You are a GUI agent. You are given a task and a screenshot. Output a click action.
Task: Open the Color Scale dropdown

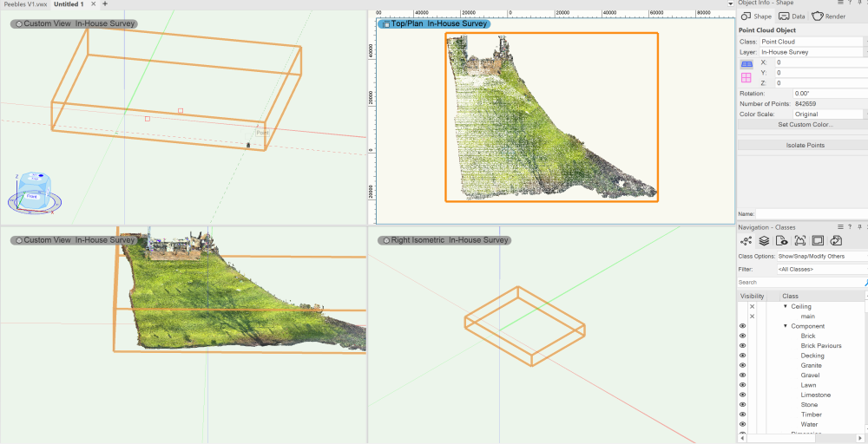click(829, 114)
